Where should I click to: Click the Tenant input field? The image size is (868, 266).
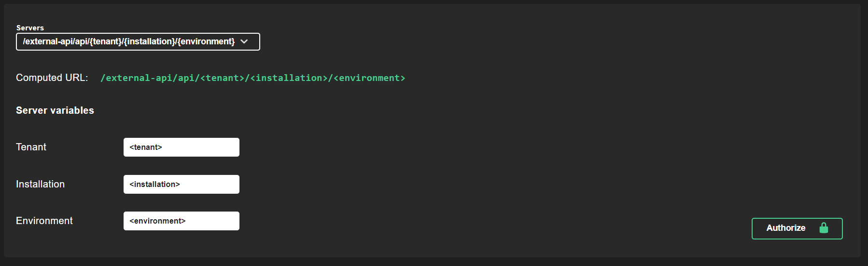(x=181, y=147)
